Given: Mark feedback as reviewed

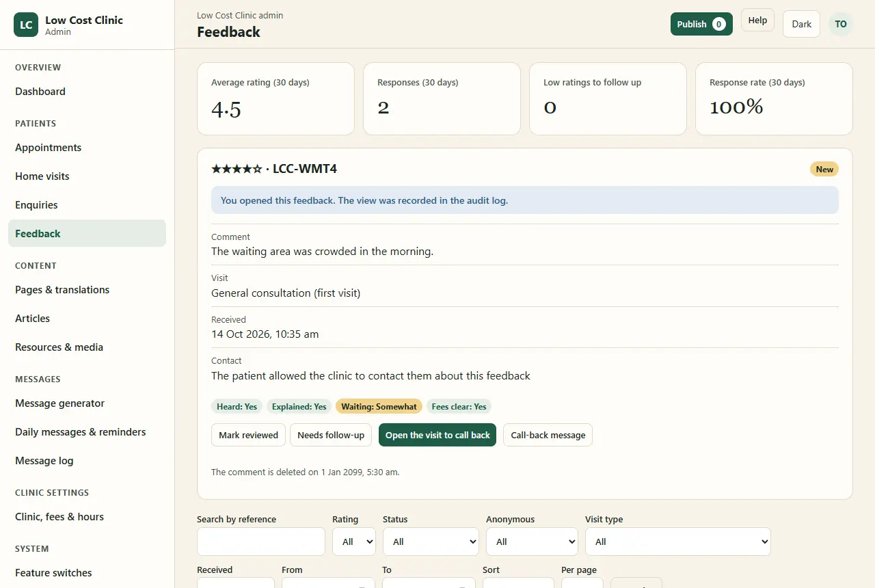Looking at the screenshot, I should 248,435.
